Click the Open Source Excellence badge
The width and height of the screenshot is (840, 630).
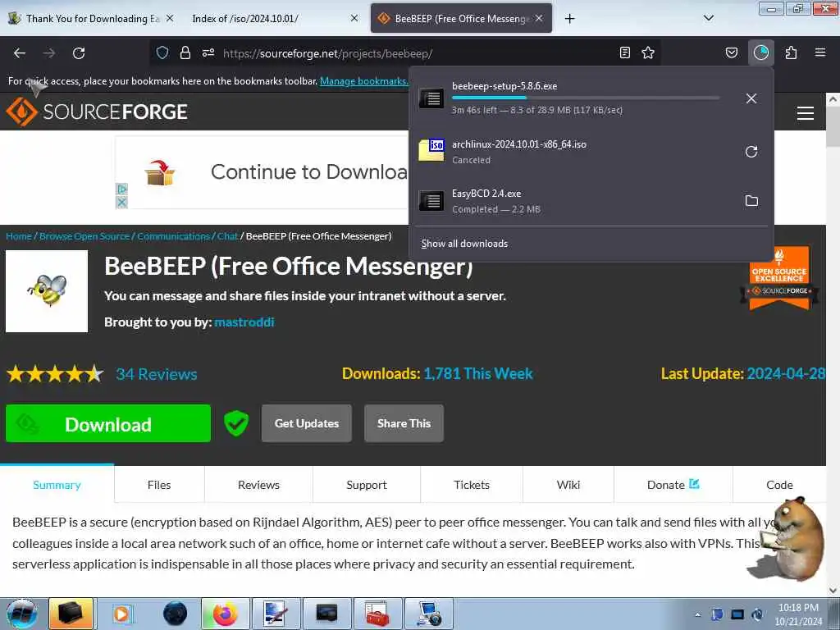pos(779,278)
